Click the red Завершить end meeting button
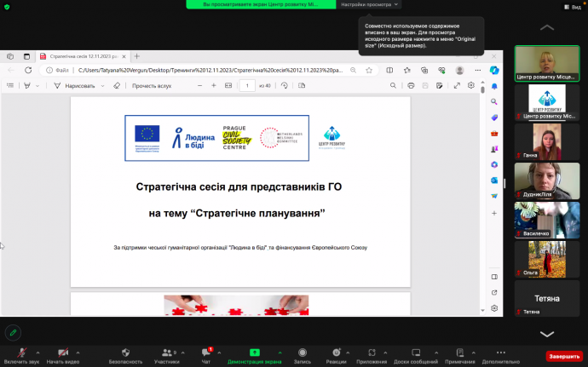 pyautogui.click(x=563, y=356)
